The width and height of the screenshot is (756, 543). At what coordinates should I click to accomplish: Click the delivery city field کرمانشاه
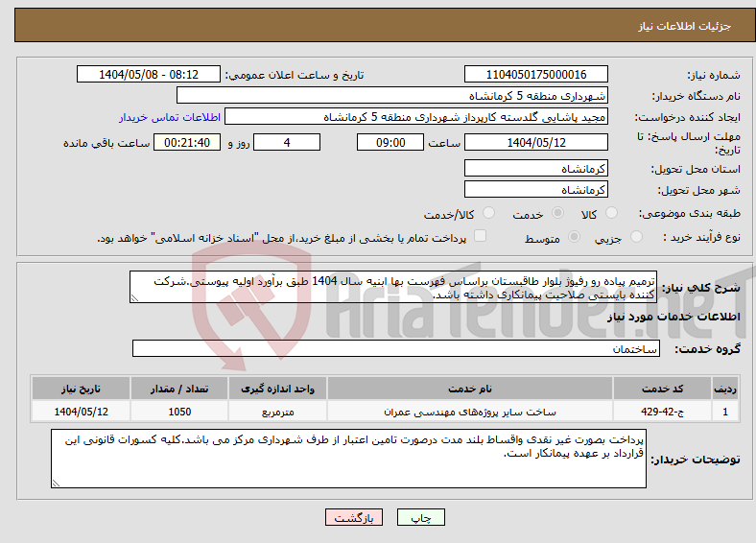click(x=536, y=190)
